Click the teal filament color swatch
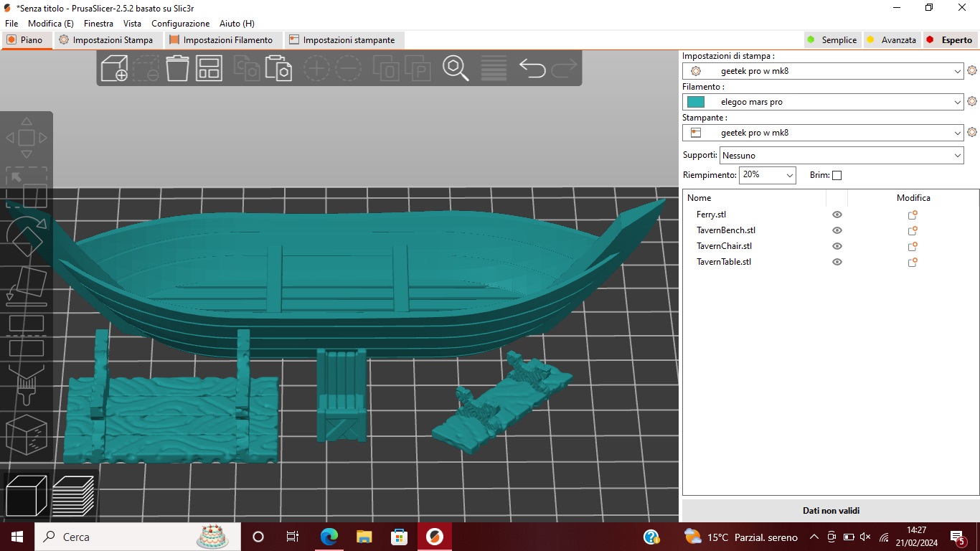Screen dimensions: 980x551 click(x=696, y=102)
